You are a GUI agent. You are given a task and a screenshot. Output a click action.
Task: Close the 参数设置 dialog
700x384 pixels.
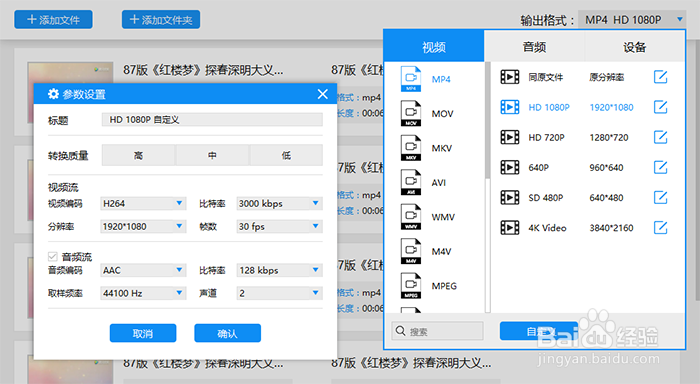pos(322,94)
